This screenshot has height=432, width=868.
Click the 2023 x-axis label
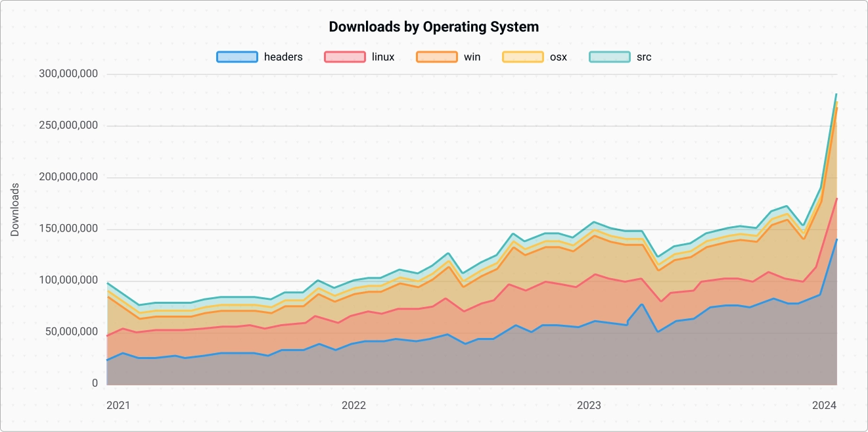589,406
